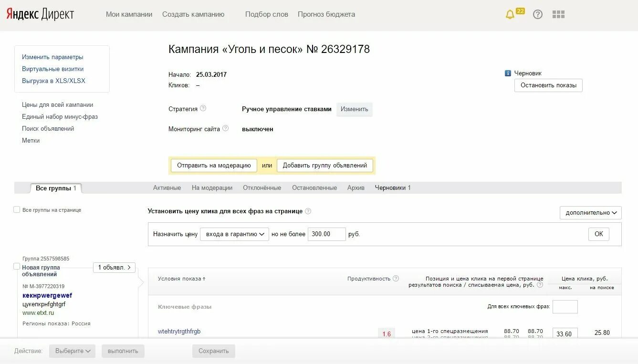Open the help question mark icon
Image resolution: width=638 pixels, height=364 pixels.
(538, 14)
